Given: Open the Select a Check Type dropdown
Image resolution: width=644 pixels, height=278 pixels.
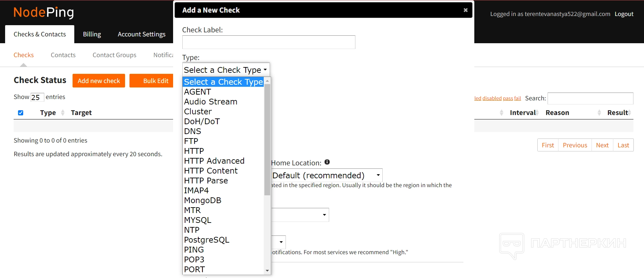Looking at the screenshot, I should tap(226, 70).
